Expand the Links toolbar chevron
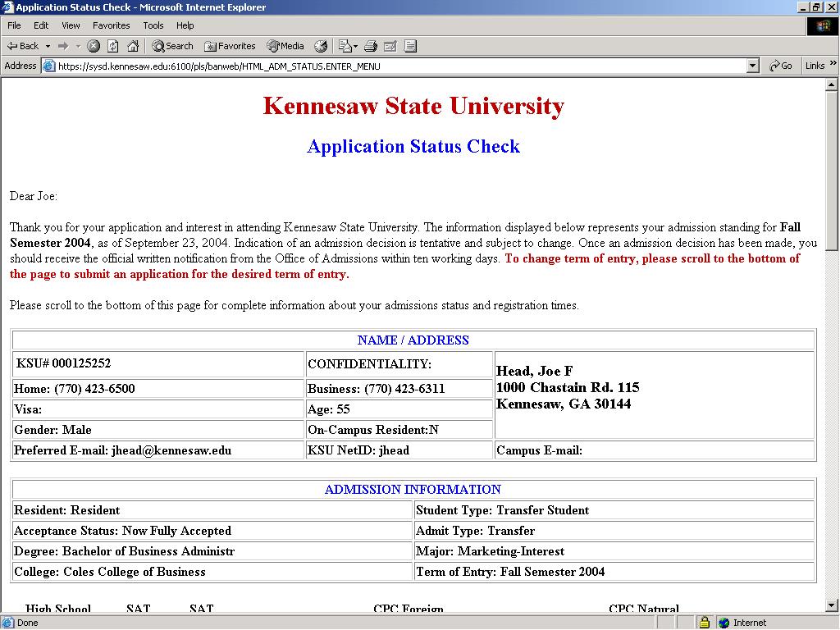This screenshot has height=630, width=840. pos(833,63)
